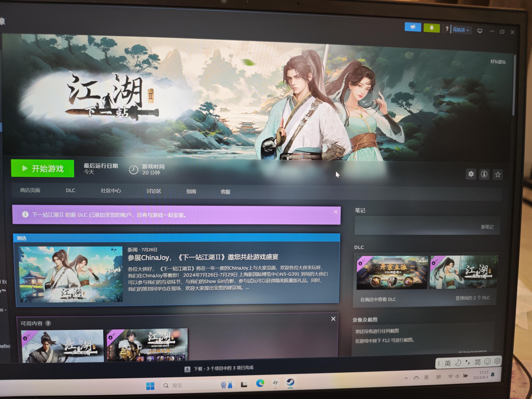View announcements with the megaphone icon
This screenshot has width=532, height=399.
coord(413,27)
